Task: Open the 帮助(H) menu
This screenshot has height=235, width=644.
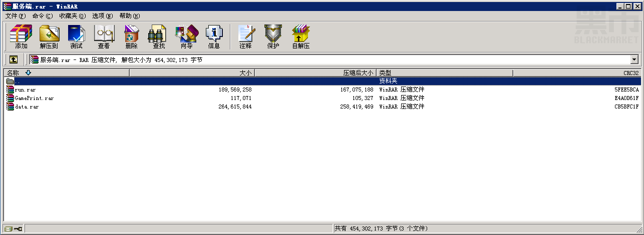Action: 130,16
